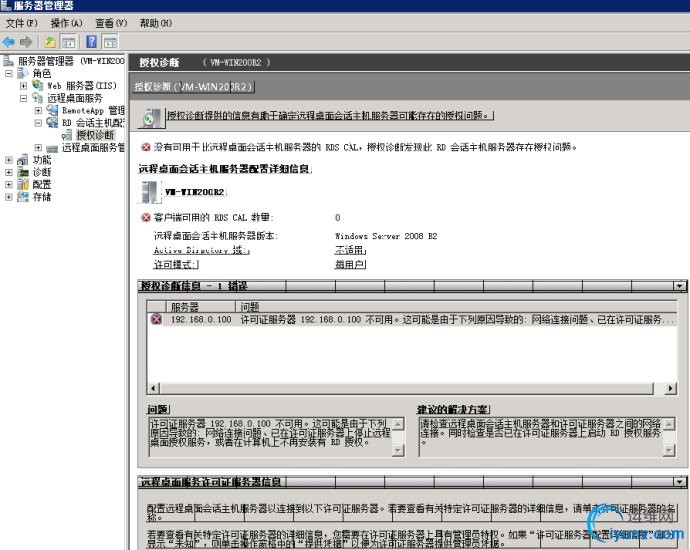The height and width of the screenshot is (550, 690).
Task: Click the 角色 roles icon in tree
Action: pyautogui.click(x=23, y=73)
